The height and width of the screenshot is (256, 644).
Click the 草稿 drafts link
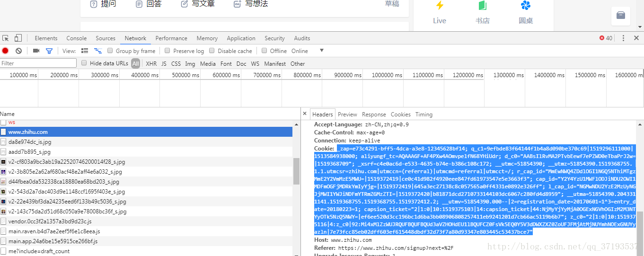(x=392, y=4)
